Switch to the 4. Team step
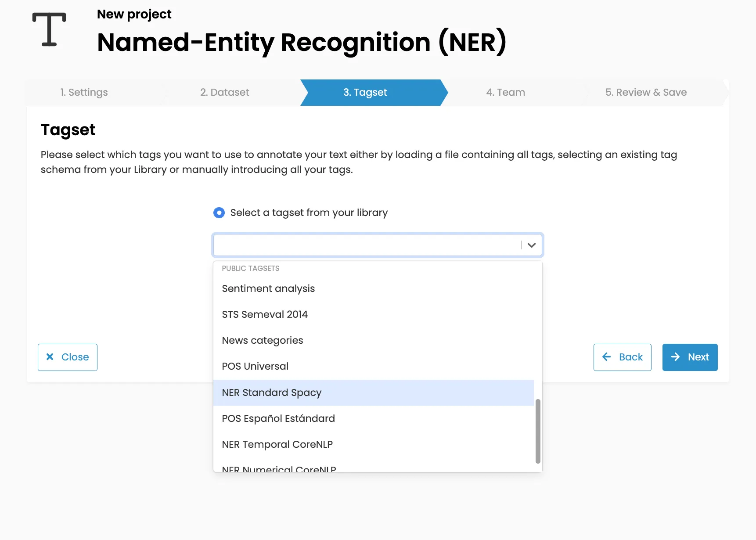This screenshot has width=756, height=540. click(505, 92)
